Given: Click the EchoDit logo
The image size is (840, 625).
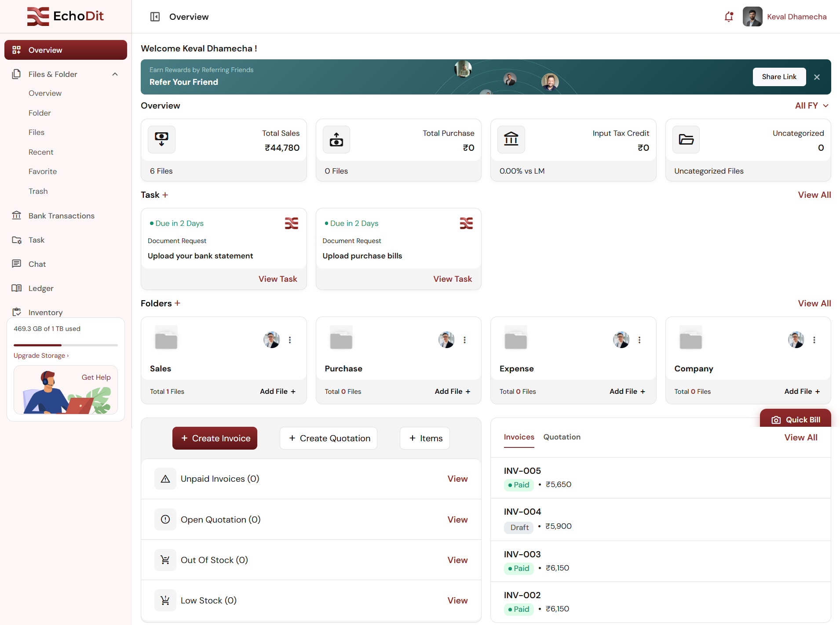Looking at the screenshot, I should 66,16.
